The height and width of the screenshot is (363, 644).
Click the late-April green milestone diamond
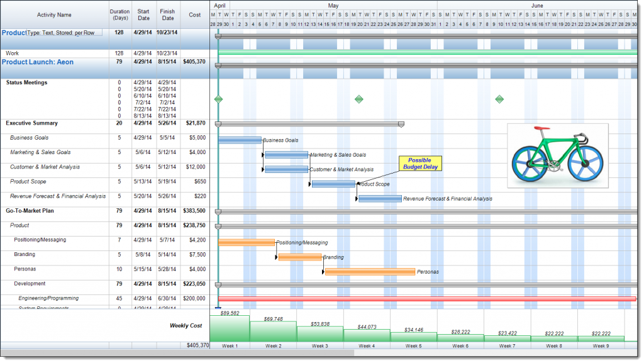coord(219,98)
